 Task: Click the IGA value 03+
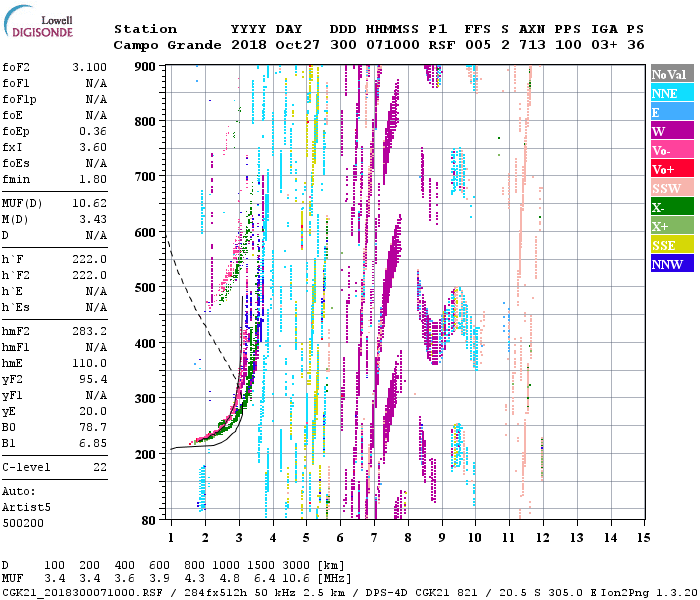(604, 45)
